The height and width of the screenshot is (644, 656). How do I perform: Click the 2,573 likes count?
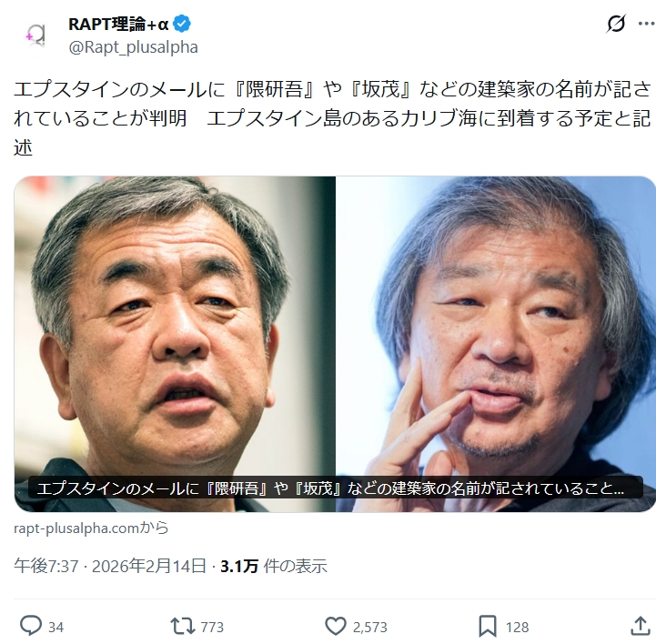[369, 627]
